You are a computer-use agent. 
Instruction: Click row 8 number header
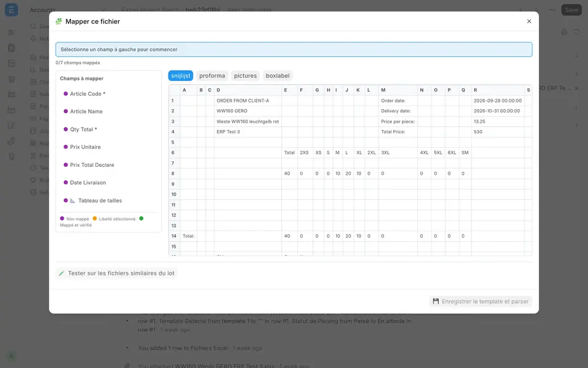(x=175, y=174)
